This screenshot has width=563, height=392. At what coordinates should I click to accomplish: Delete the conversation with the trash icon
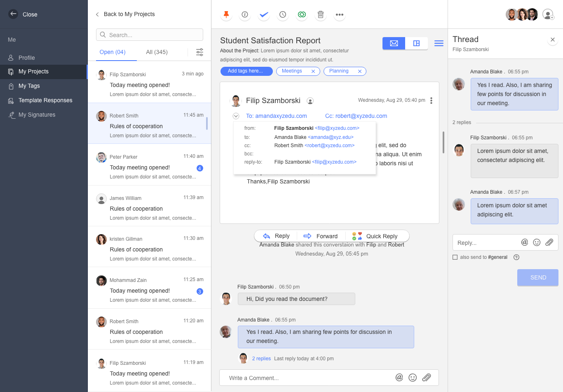click(x=321, y=15)
